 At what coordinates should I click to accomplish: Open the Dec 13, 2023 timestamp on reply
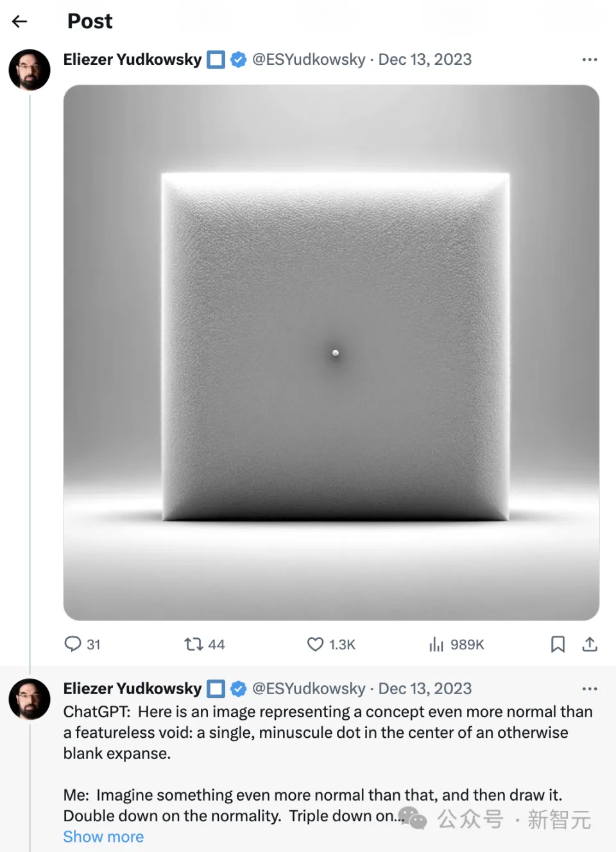(x=425, y=688)
